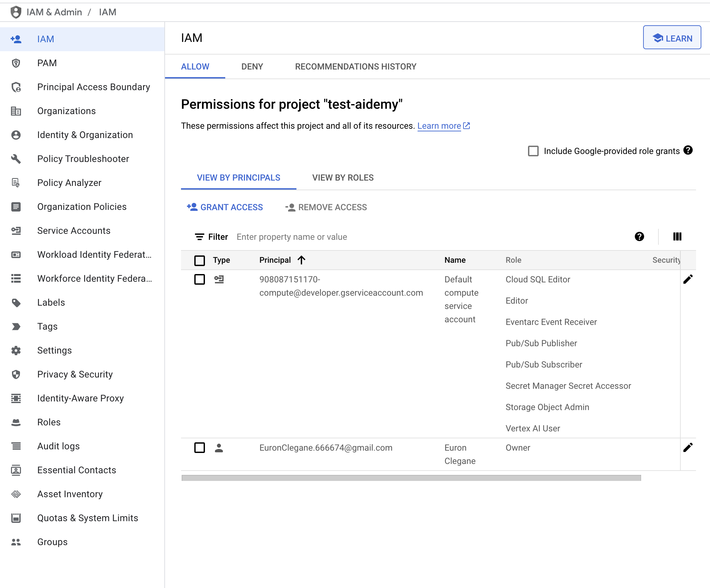The width and height of the screenshot is (710, 588).
Task: Switch to the DENY tab
Action: click(252, 66)
